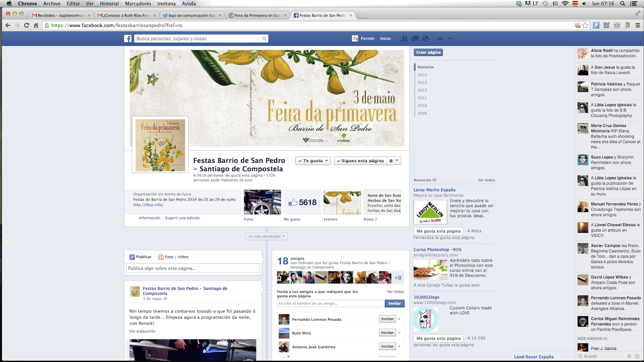Click the blocked cookies icon in address bar
Viewport: 644px width, 362px height.
(578, 25)
